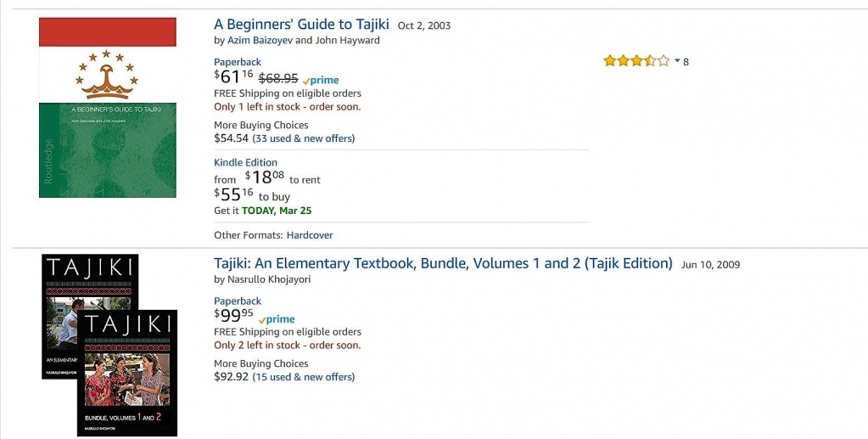Click Prime badge next to $61.16 price

[322, 81]
